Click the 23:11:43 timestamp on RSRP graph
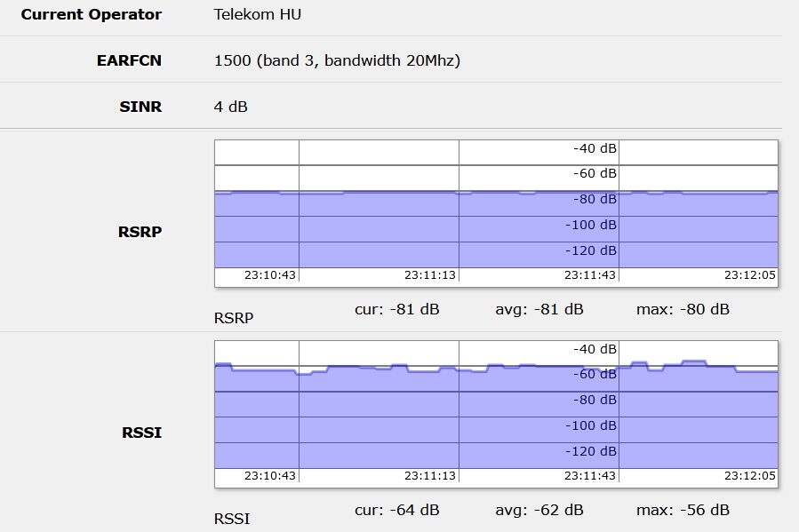 tap(590, 275)
